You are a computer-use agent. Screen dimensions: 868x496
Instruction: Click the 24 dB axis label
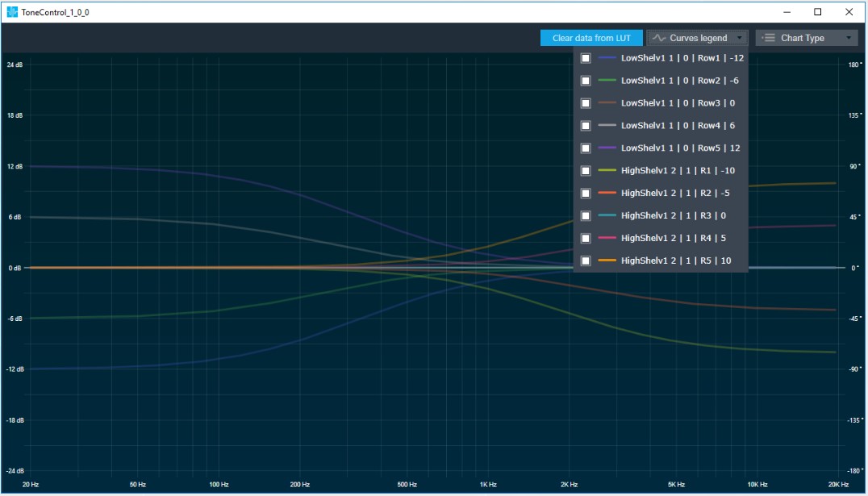pos(15,65)
